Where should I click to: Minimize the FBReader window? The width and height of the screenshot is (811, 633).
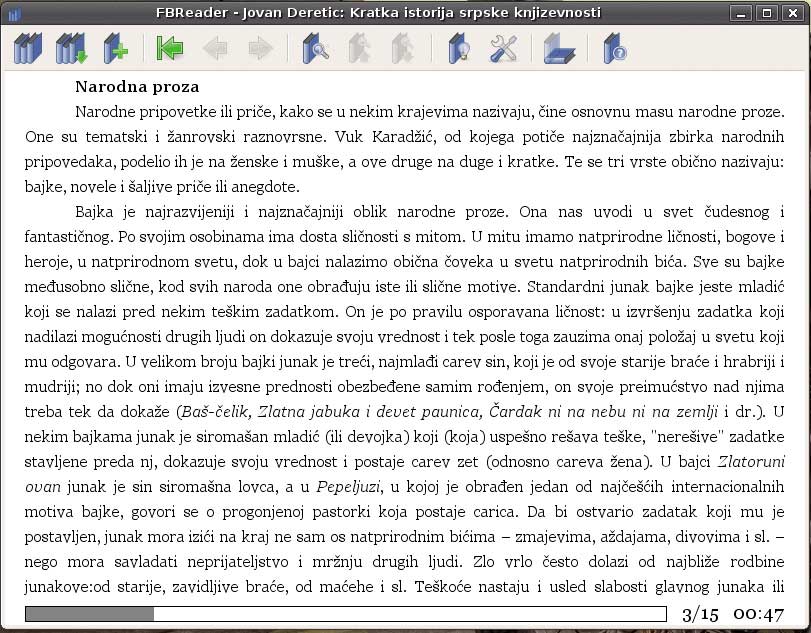(x=741, y=13)
